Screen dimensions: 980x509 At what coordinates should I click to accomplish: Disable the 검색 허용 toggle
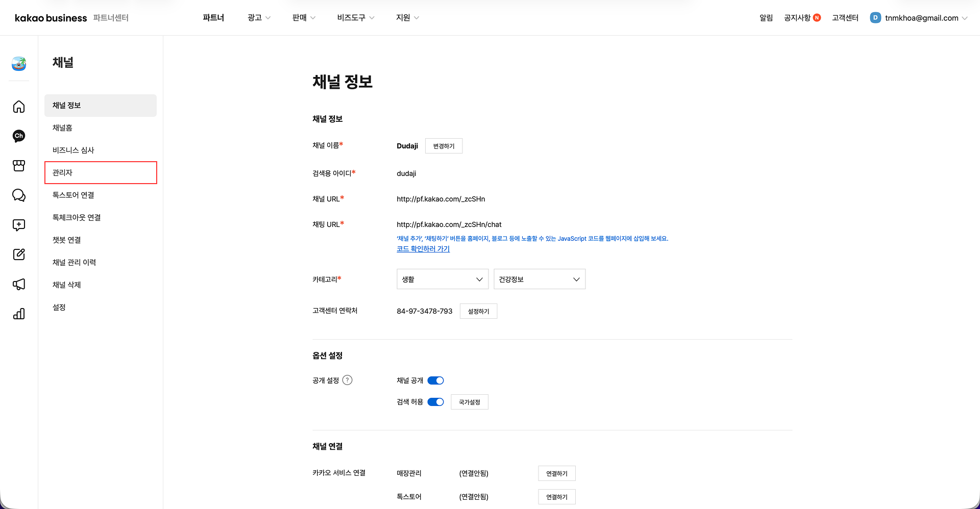pos(435,401)
